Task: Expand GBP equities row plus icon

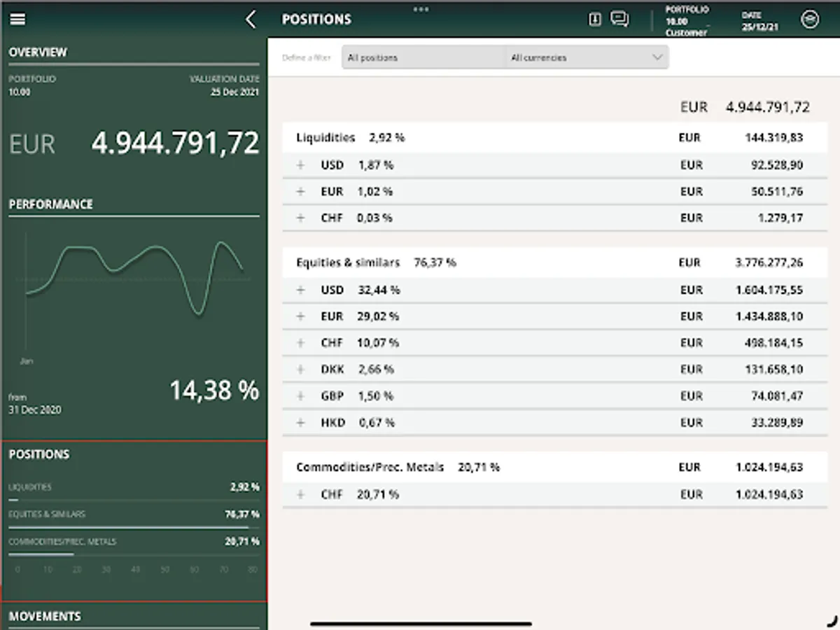Action: 301,396
